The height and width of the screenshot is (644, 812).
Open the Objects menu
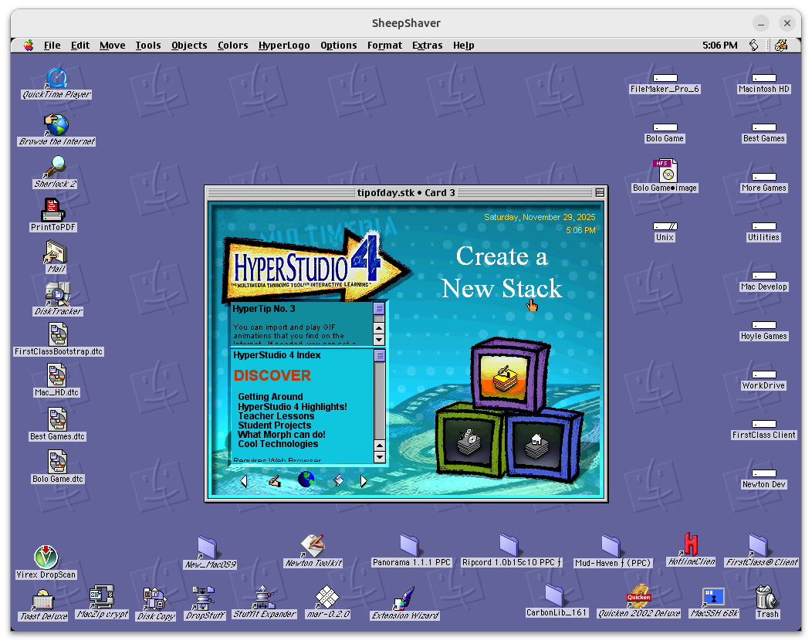click(x=189, y=45)
